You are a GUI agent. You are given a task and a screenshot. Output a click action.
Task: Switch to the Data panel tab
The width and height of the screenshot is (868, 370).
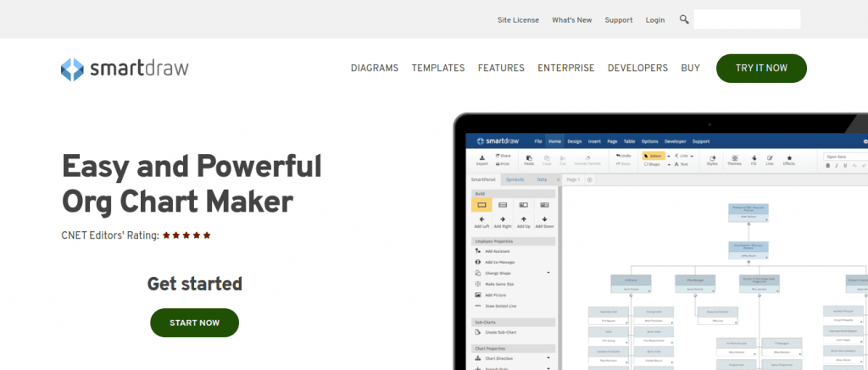[x=542, y=179]
